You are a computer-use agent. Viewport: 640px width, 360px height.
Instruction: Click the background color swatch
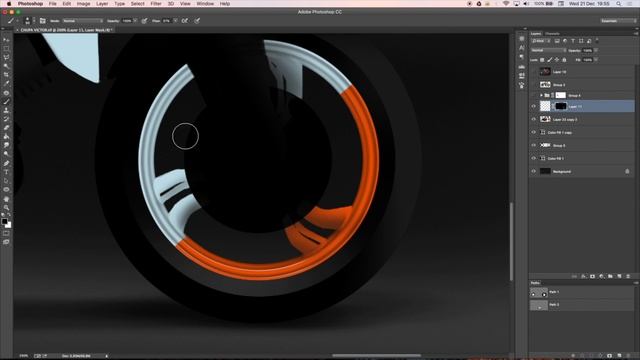9,225
